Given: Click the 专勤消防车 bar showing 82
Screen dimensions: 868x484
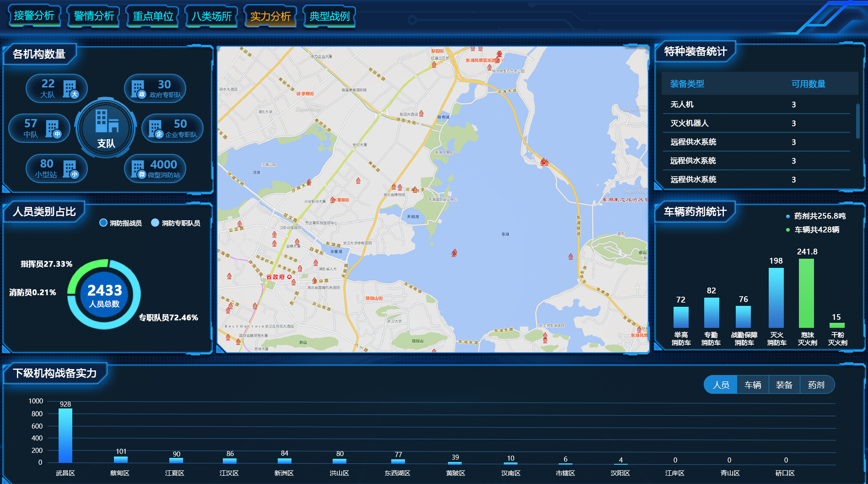Looking at the screenshot, I should tap(712, 313).
